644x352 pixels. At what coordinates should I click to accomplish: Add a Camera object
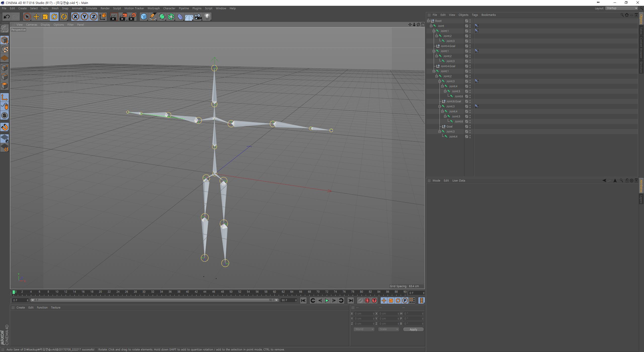click(x=198, y=17)
